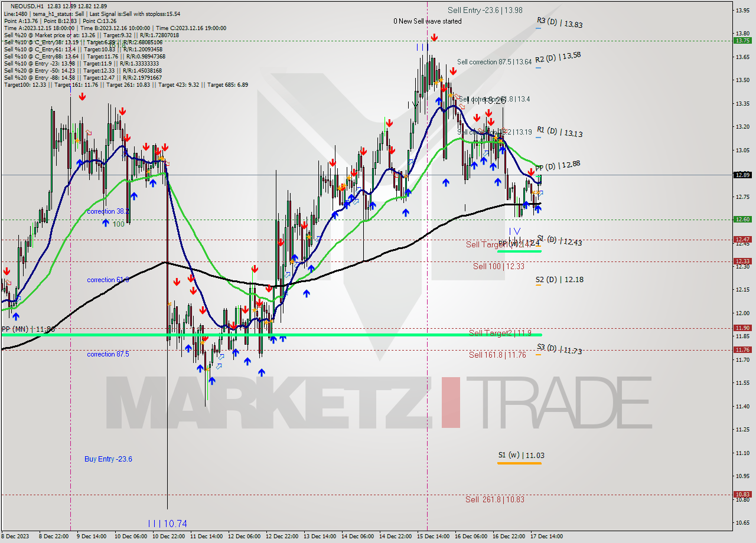756x543 pixels.
Task: Click the '13 Dec 14:00' time axis label
Action: point(319,537)
